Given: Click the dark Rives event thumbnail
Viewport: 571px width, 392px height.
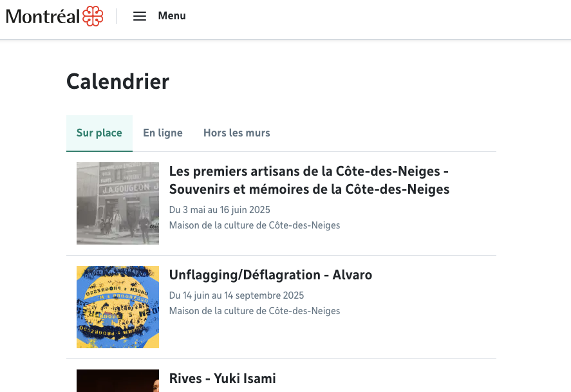Looking at the screenshot, I should 118,380.
